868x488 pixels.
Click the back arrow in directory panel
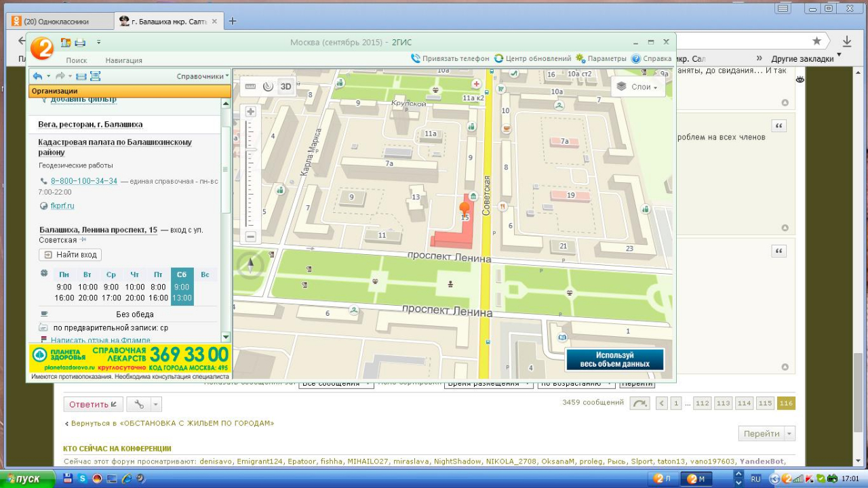[38, 77]
